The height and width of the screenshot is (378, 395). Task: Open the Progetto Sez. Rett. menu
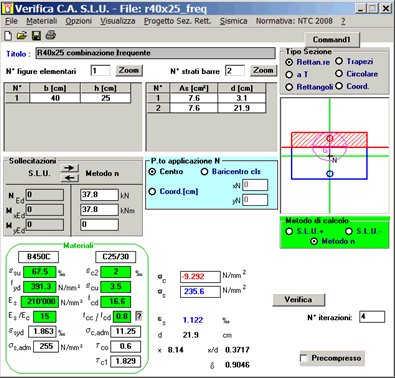pyautogui.click(x=177, y=21)
